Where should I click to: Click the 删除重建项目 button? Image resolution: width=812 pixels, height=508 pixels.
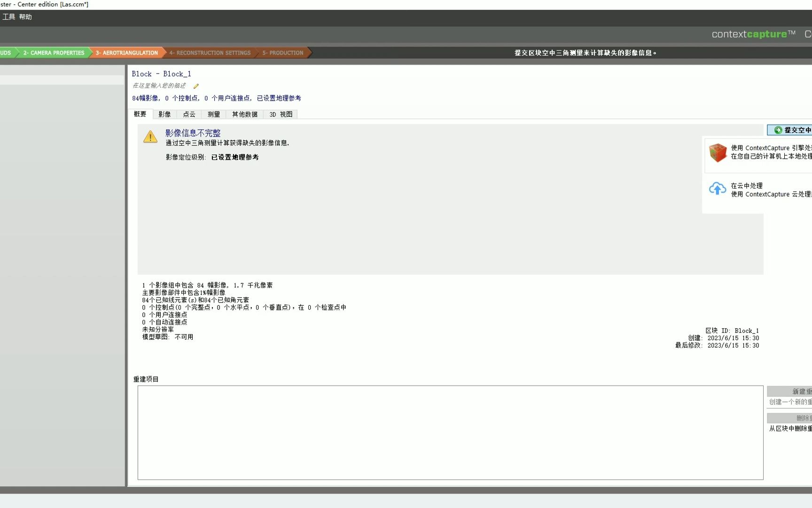tap(790, 418)
